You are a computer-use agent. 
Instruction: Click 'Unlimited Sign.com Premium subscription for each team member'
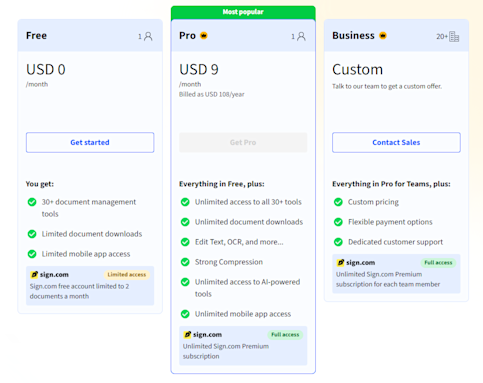(x=388, y=279)
